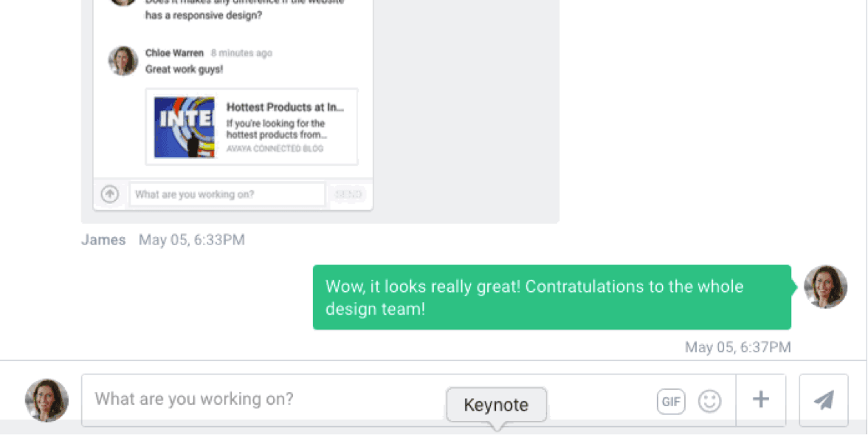Image resolution: width=868 pixels, height=435 pixels.
Task: Click the avatar beside the green message
Action: (x=825, y=287)
